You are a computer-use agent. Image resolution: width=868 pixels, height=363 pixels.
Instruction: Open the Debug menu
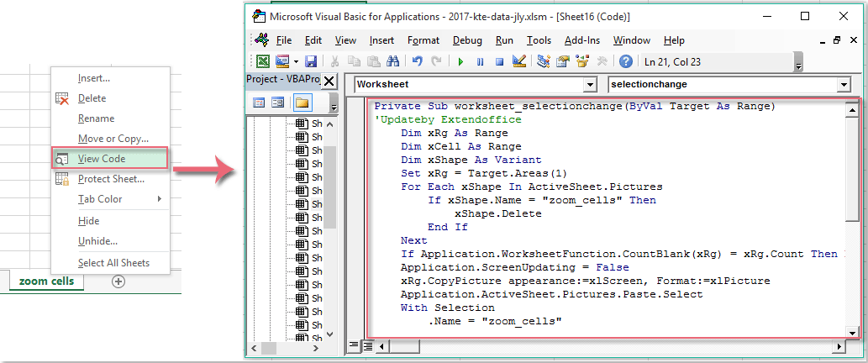tap(467, 40)
